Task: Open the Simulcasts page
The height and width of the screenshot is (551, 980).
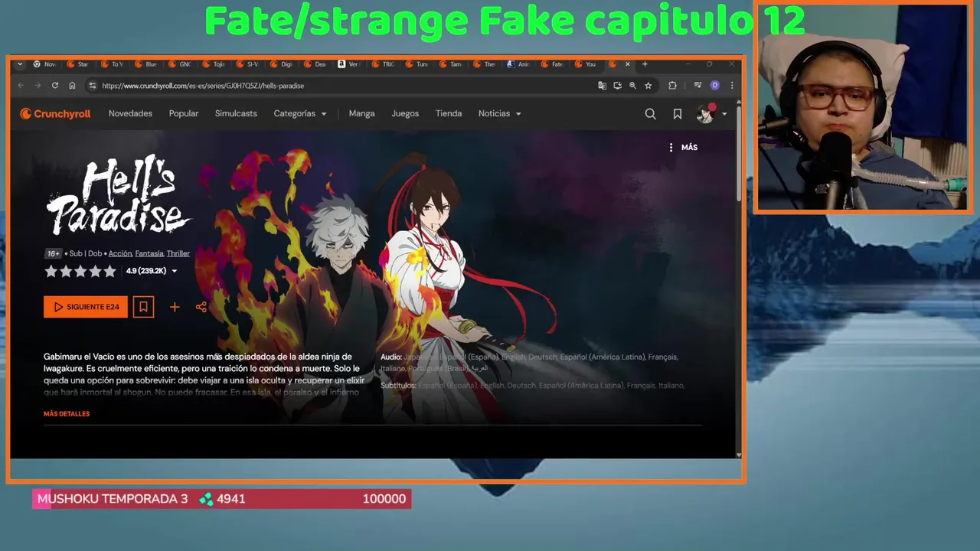Action: pyautogui.click(x=236, y=114)
